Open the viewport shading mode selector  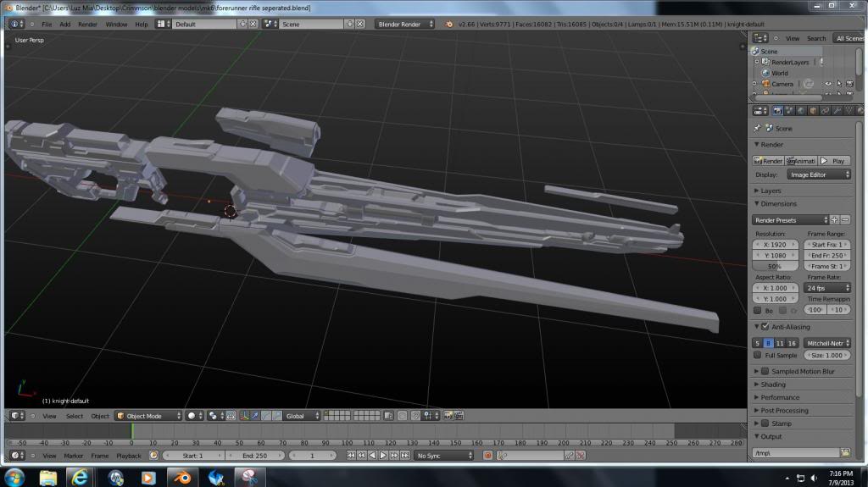[194, 416]
